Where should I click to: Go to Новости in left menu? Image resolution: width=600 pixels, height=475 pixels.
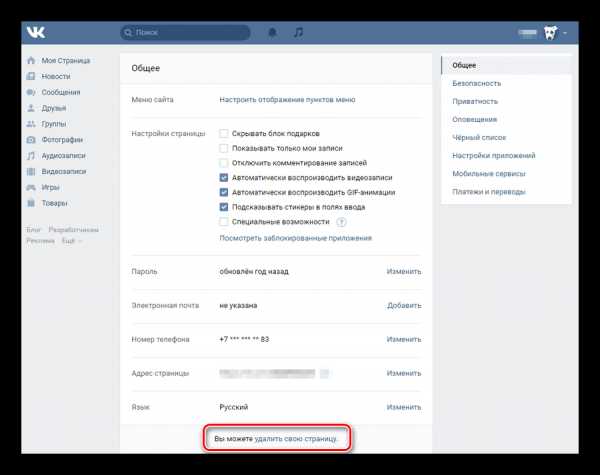pyautogui.click(x=56, y=76)
